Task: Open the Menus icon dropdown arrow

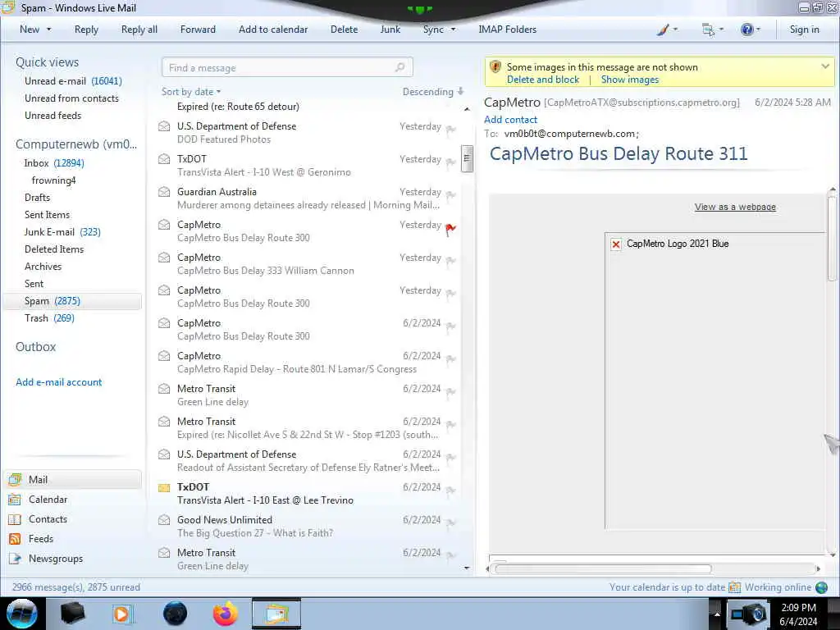Action: pos(721,30)
